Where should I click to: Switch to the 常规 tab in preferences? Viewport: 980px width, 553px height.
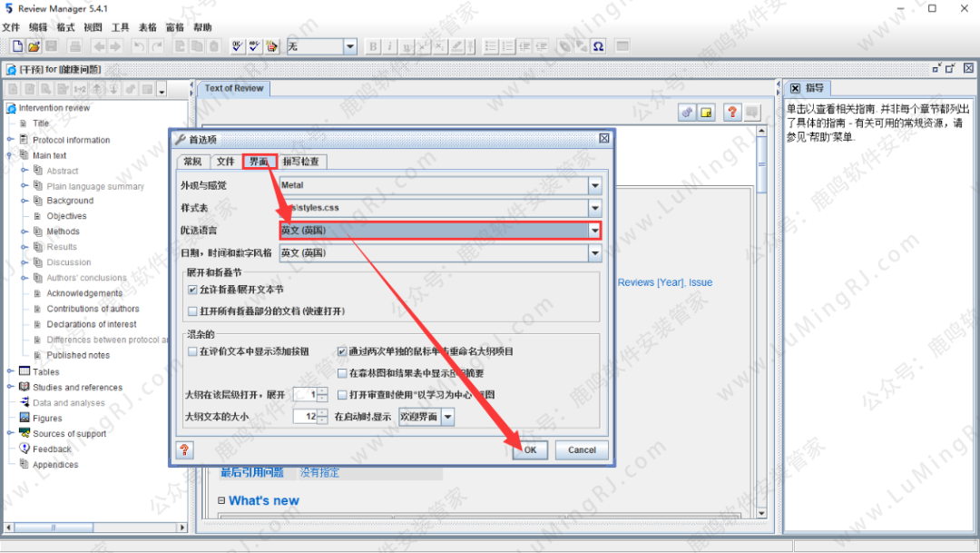(192, 162)
